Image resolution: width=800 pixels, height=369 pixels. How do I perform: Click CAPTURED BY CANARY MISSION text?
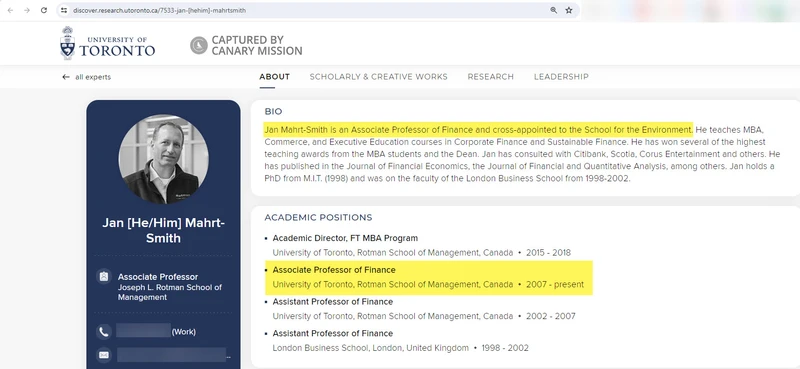257,45
